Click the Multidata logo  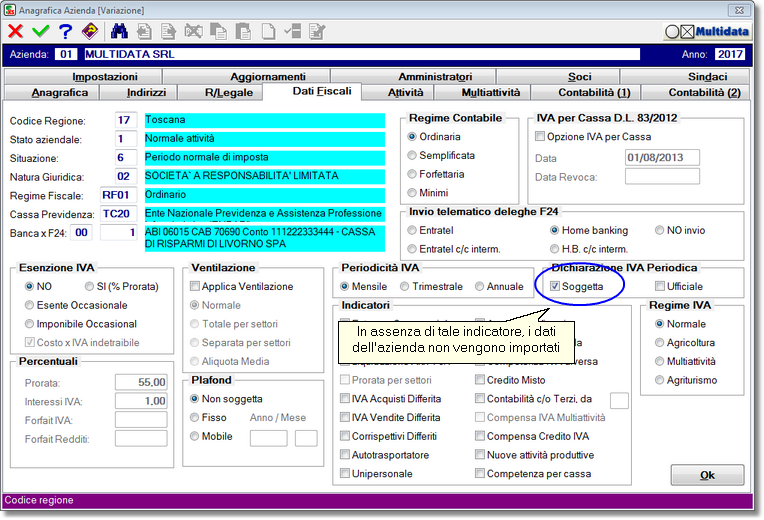click(x=707, y=32)
